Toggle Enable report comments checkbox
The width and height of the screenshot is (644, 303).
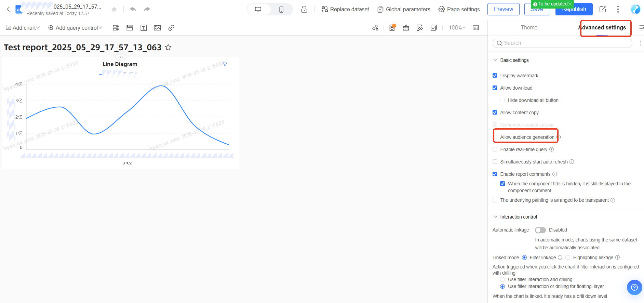[495, 174]
